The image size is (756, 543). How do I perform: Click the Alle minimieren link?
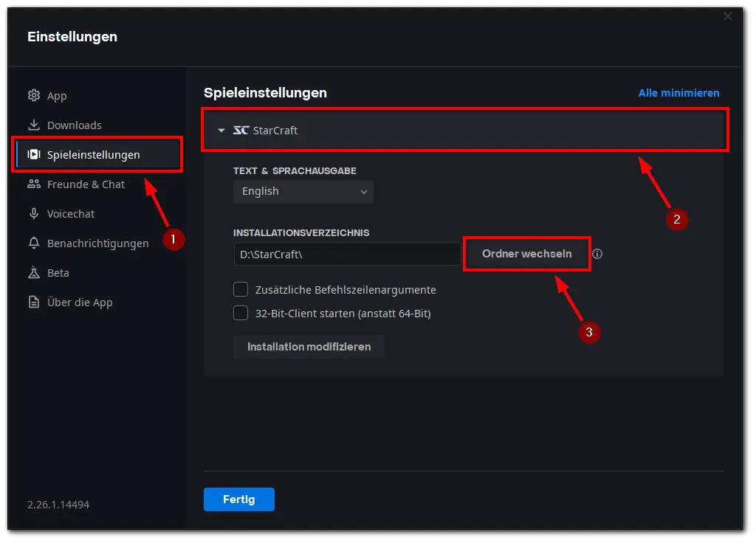[679, 93]
